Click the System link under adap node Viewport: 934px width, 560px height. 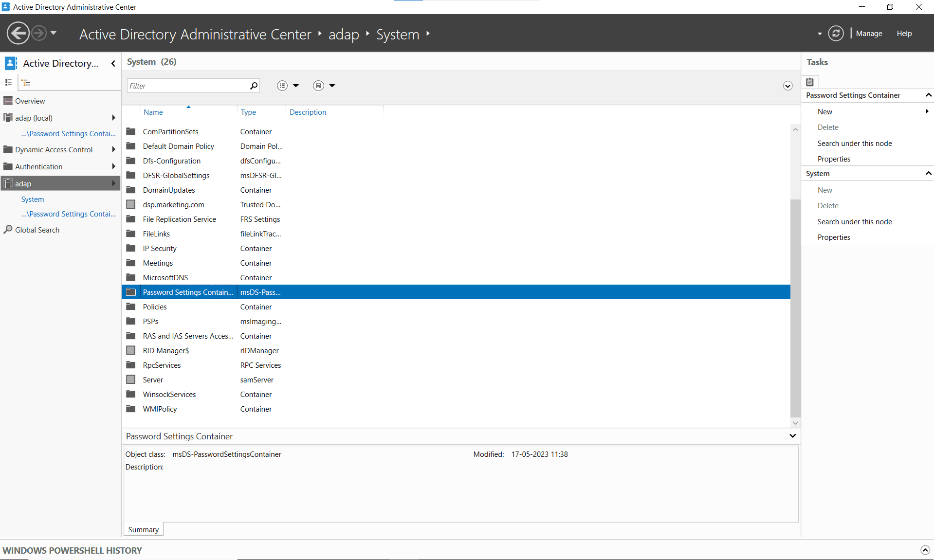pyautogui.click(x=33, y=199)
